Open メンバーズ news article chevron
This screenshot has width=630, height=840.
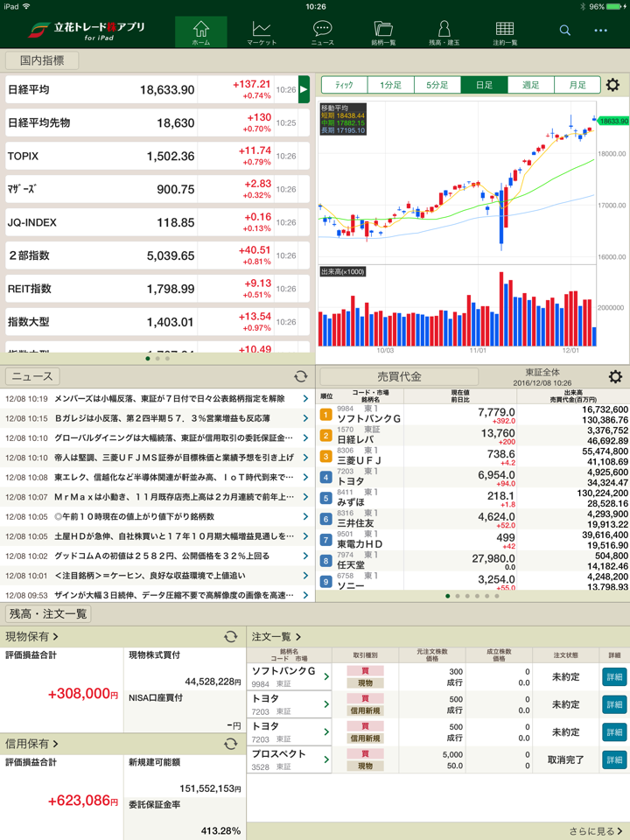[305, 399]
